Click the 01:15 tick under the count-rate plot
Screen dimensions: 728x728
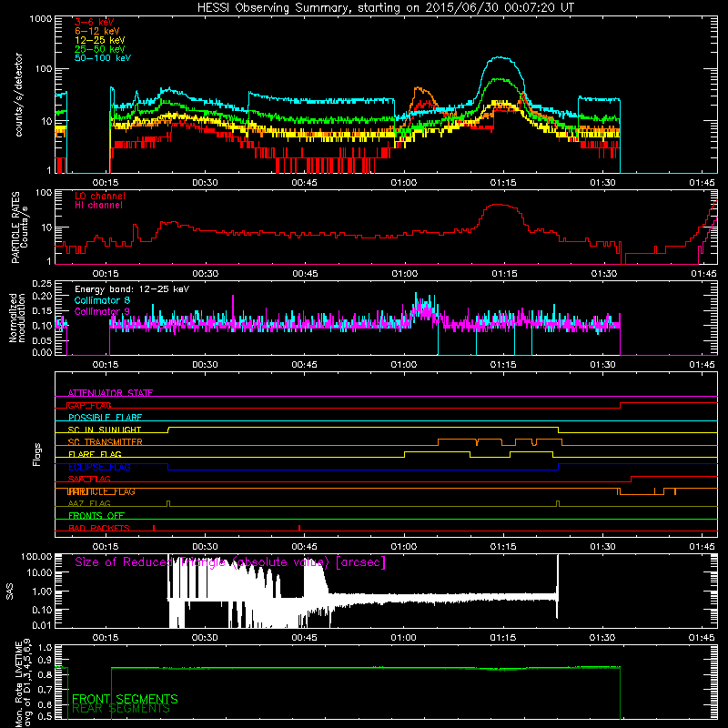(x=503, y=183)
